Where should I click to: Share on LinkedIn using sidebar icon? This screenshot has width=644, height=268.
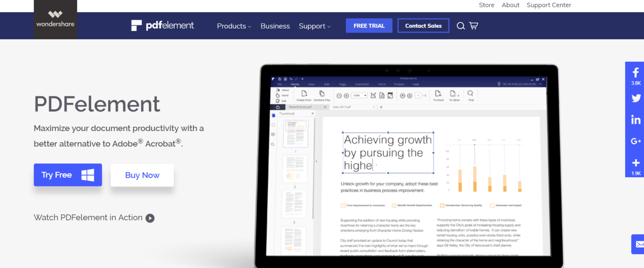[x=635, y=120]
